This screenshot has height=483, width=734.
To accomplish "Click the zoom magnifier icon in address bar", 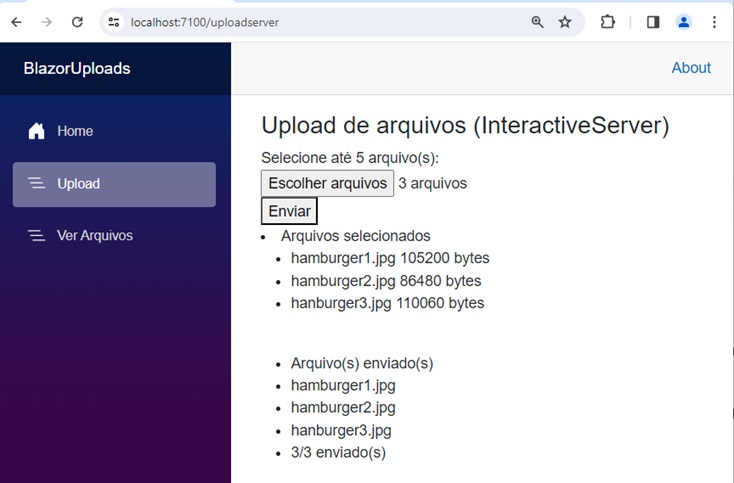I will pos(538,22).
